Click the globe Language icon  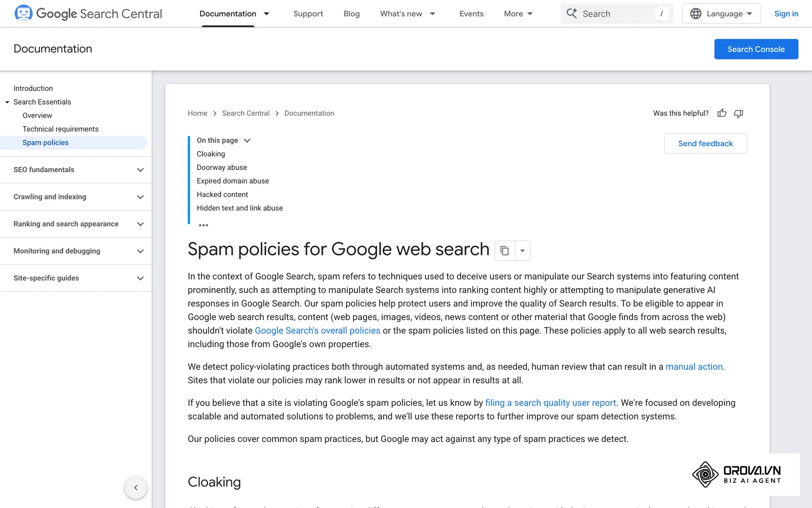696,14
